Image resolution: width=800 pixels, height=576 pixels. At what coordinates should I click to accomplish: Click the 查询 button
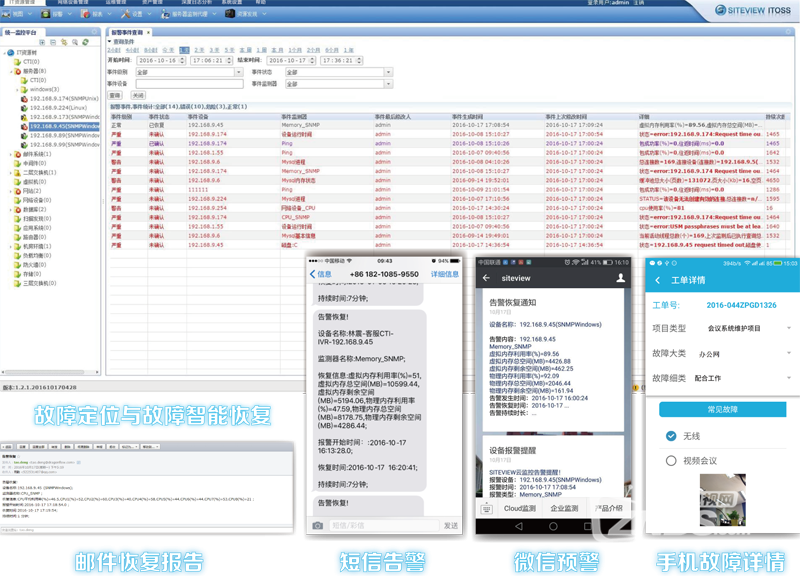(x=115, y=95)
